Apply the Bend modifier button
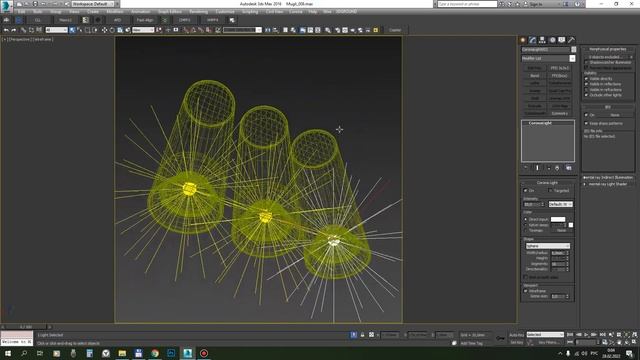 [x=535, y=76]
